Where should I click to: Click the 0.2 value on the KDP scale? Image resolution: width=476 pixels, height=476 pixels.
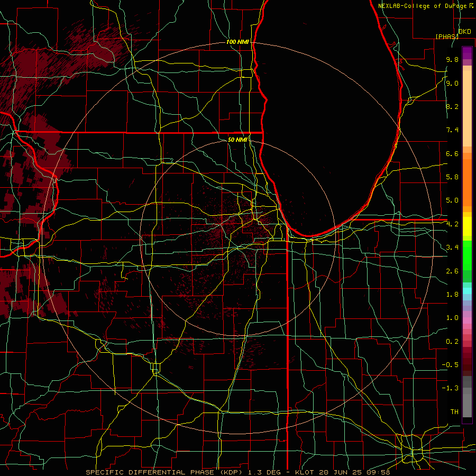coord(452,342)
